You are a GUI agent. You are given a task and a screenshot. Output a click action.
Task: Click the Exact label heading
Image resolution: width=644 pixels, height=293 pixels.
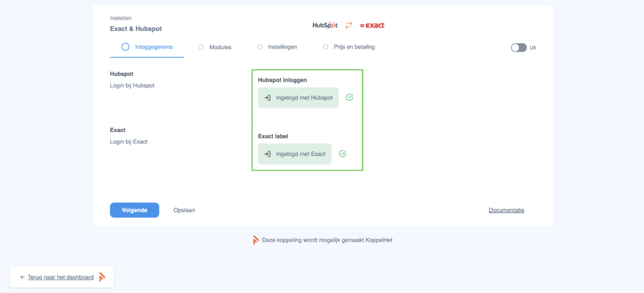click(274, 136)
